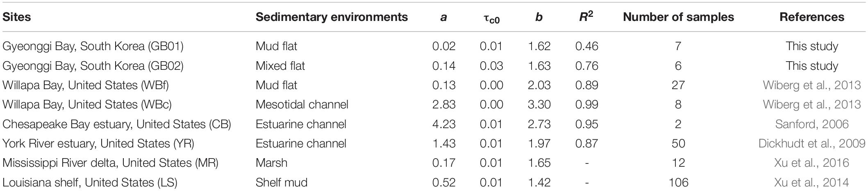Click the Louisiana shelf (LS) site cell
Viewport: 868px width, 191px height.
[x=90, y=182]
